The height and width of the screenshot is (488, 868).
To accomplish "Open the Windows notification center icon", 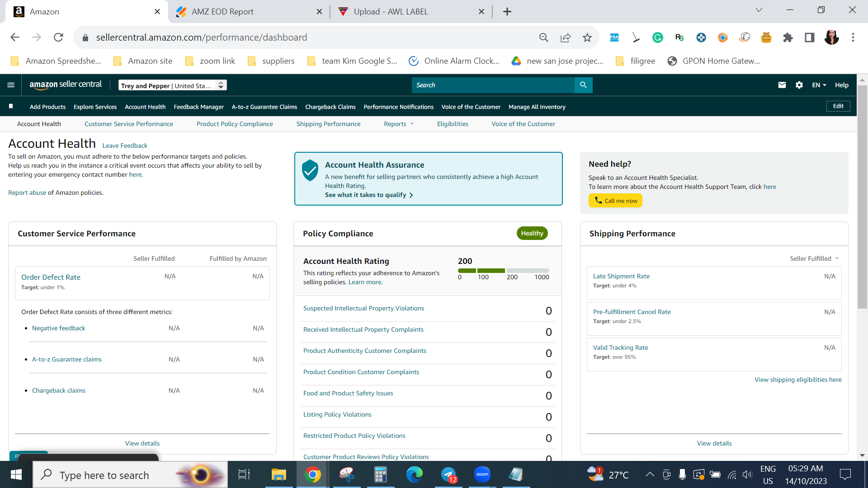I will [845, 474].
